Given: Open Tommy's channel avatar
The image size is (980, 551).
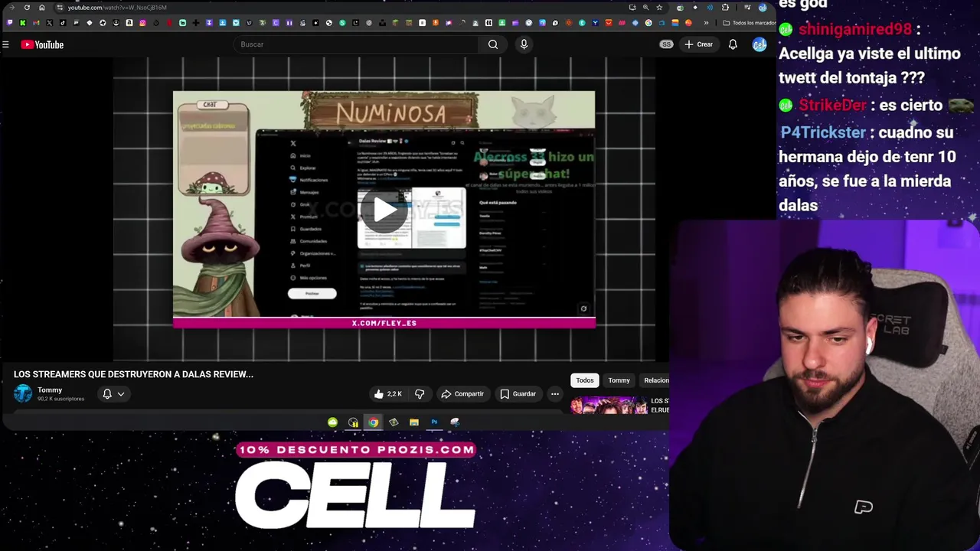Looking at the screenshot, I should [x=23, y=393].
